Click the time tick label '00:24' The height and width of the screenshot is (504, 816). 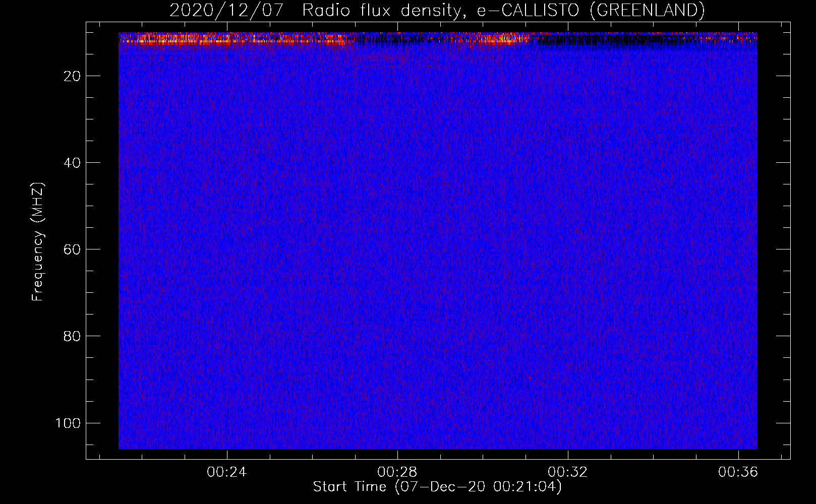point(227,472)
